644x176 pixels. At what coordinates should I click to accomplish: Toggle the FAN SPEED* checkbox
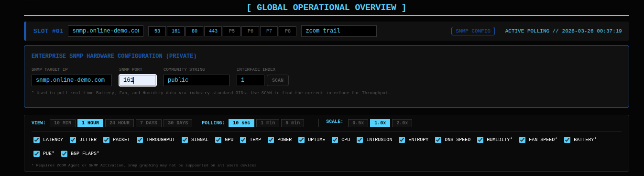point(522,140)
